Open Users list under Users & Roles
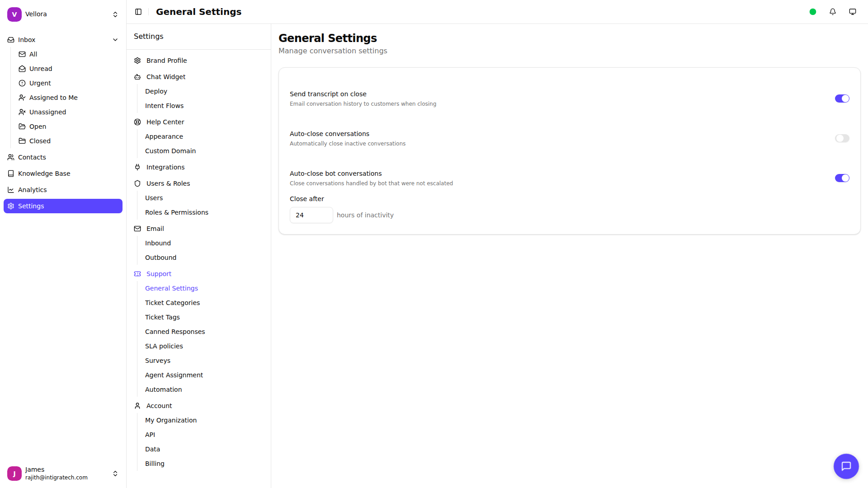The height and width of the screenshot is (488, 868). pyautogui.click(x=154, y=198)
